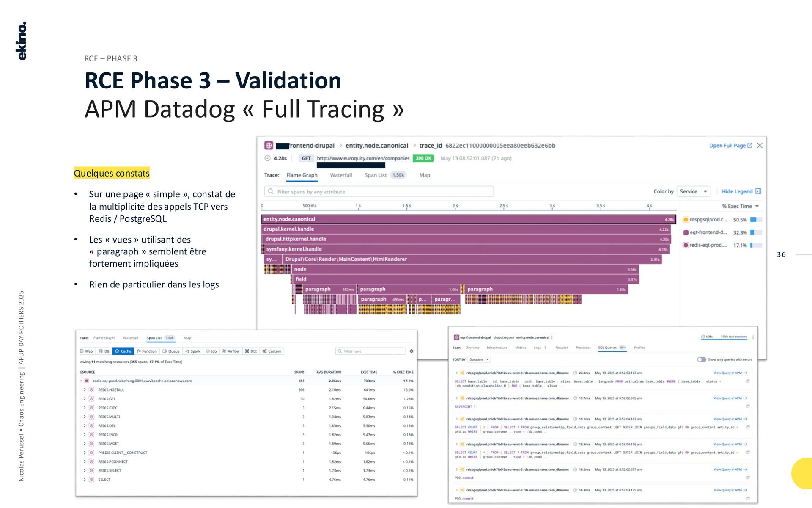Sort by the % EXEC TIME column header
Viewport: 812px width, 508px height.
(x=403, y=372)
